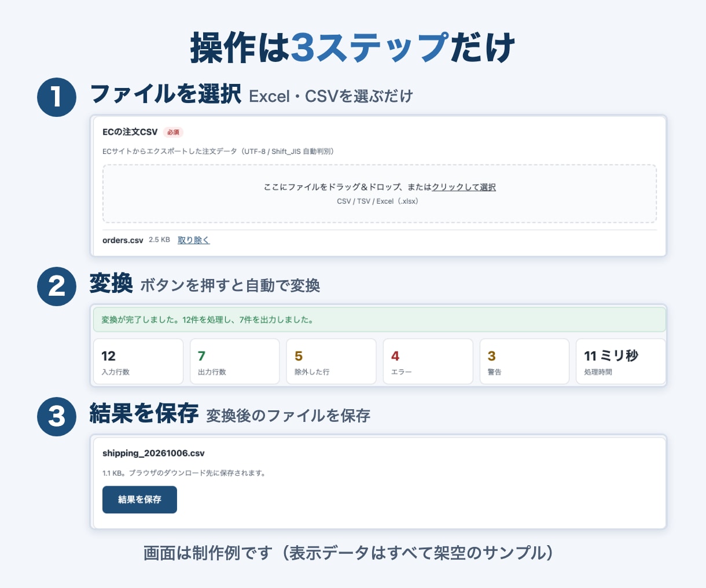Click the 2.5 KB file size text
The width and height of the screenshot is (706, 588).
coord(159,240)
